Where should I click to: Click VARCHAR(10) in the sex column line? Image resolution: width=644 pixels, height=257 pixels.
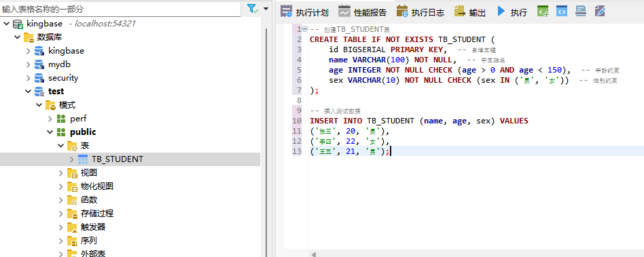coord(374,80)
